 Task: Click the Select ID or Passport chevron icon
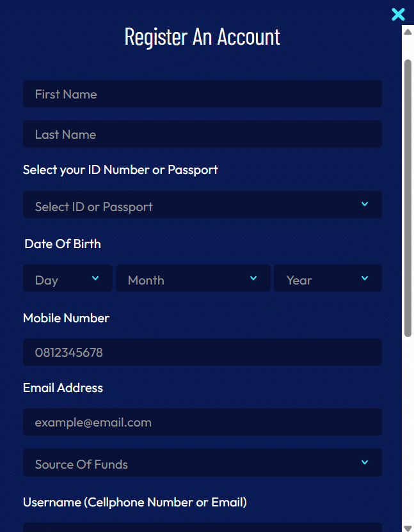[364, 204]
